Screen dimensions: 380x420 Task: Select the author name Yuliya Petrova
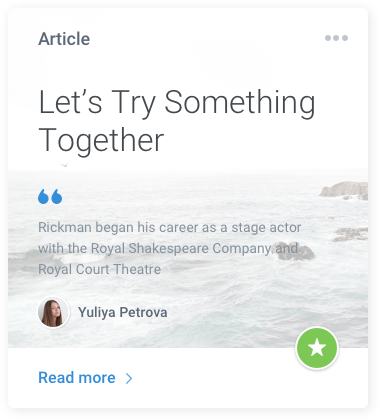(x=123, y=313)
